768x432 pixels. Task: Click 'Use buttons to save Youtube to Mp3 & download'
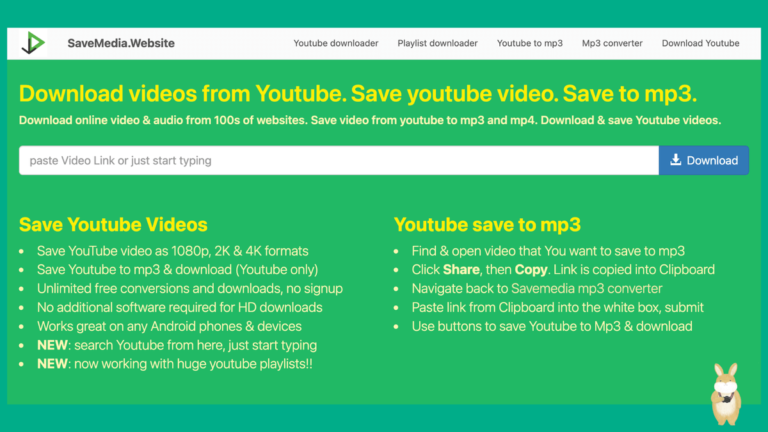[x=552, y=326]
